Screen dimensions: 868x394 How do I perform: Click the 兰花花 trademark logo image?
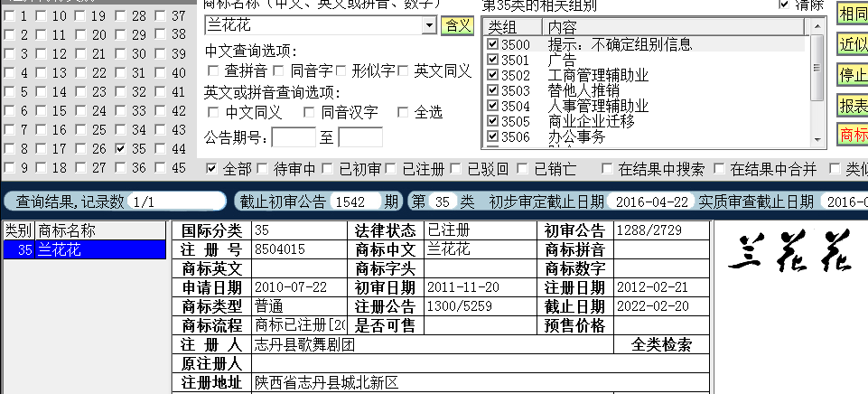click(x=789, y=250)
